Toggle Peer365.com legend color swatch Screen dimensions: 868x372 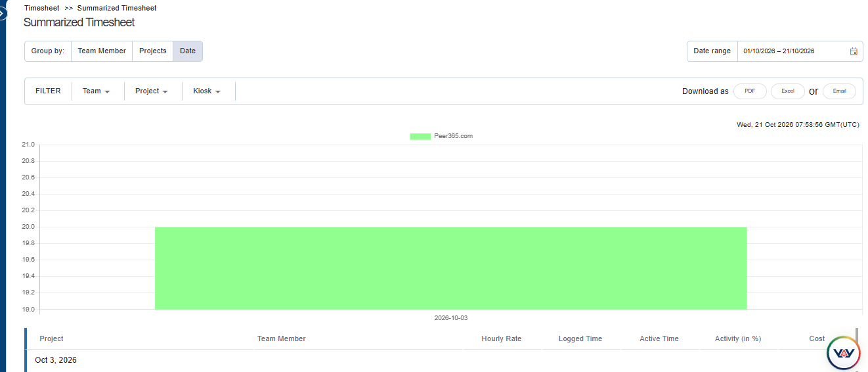[x=420, y=137]
